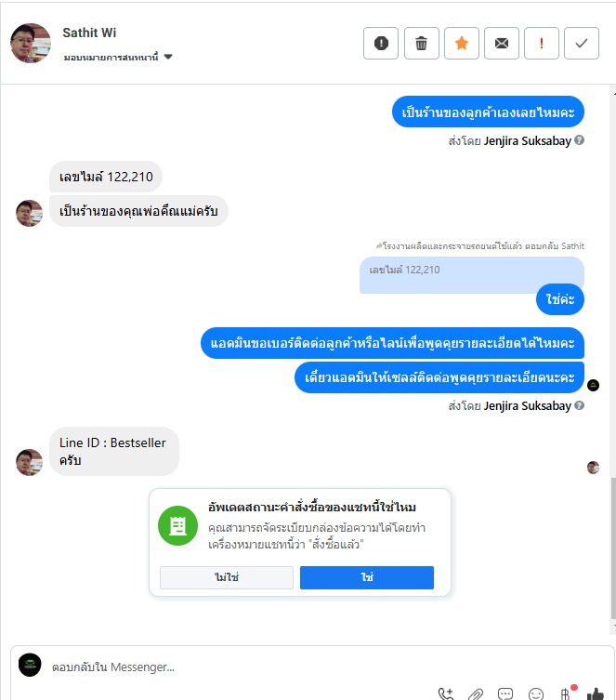Attach a file with paperclip icon
Viewport: 616px width, 700px height.
[476, 693]
